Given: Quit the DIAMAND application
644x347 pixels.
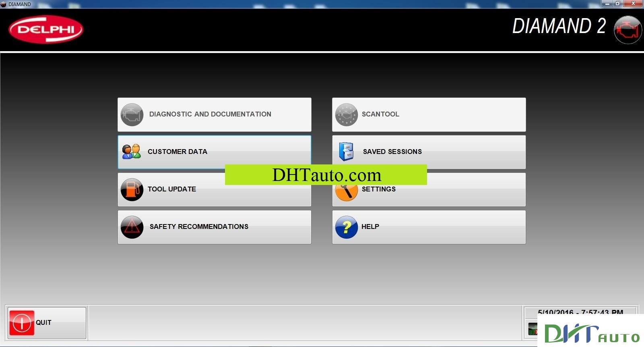Looking at the screenshot, I should click(47, 323).
